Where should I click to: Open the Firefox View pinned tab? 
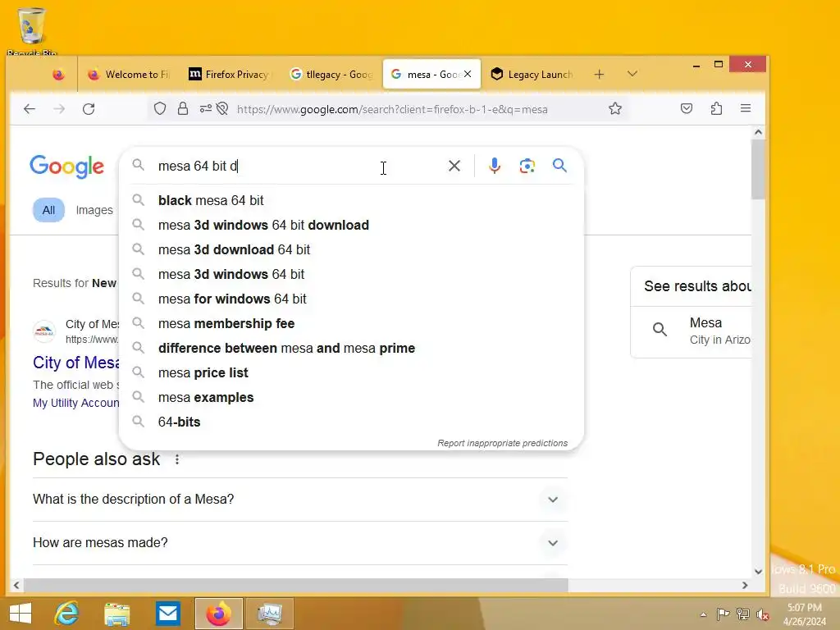(58, 75)
